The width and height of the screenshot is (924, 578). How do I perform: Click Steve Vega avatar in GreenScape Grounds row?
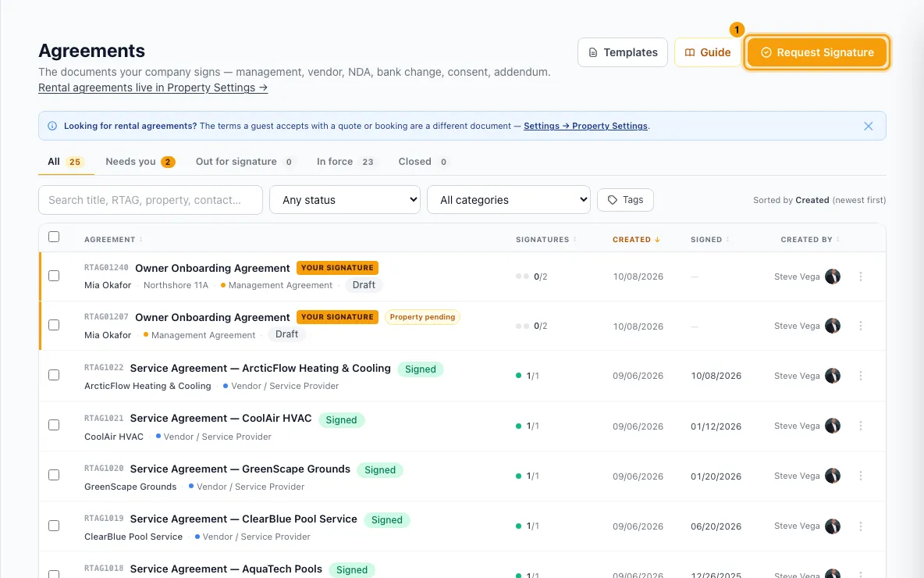coord(833,476)
